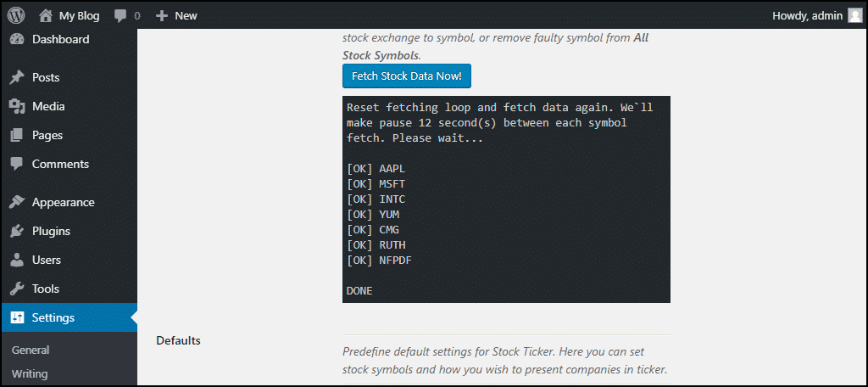Select the Settings menu item
The image size is (868, 387).
pos(70,317)
